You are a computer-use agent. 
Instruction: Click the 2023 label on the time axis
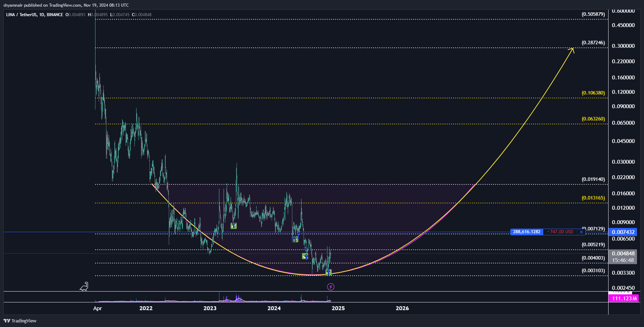pyautogui.click(x=210, y=308)
